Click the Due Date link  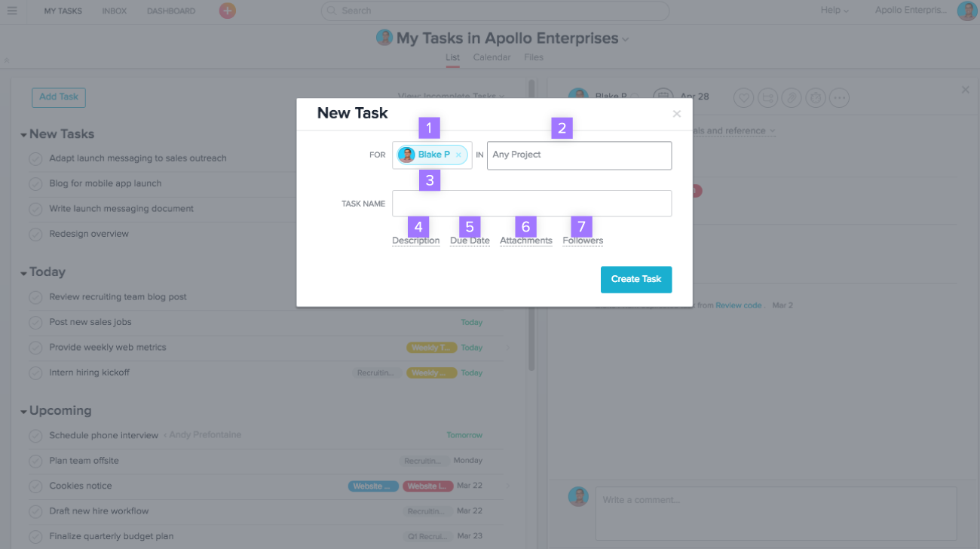point(470,241)
